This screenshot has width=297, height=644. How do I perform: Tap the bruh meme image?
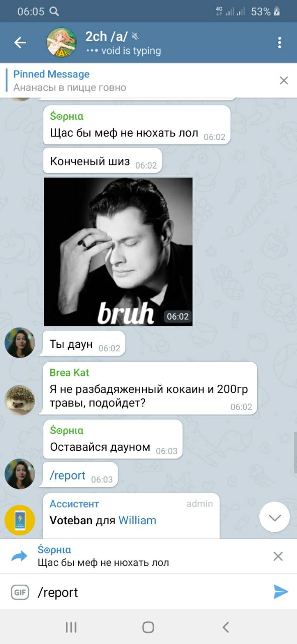point(119,252)
